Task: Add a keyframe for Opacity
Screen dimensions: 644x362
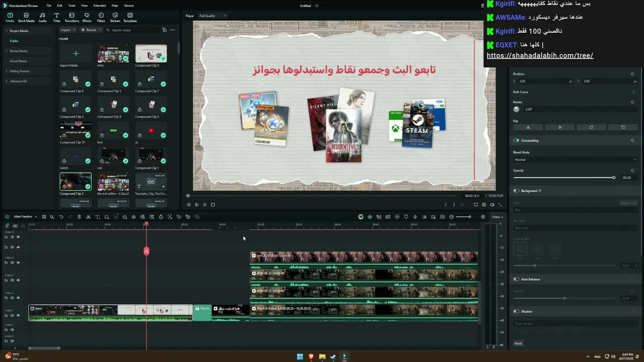Action: coord(632,170)
